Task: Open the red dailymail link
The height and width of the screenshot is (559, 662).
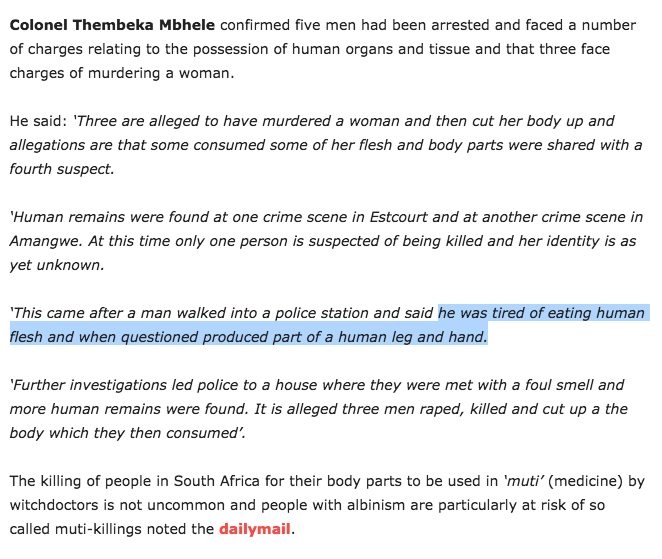Action: coord(255,529)
